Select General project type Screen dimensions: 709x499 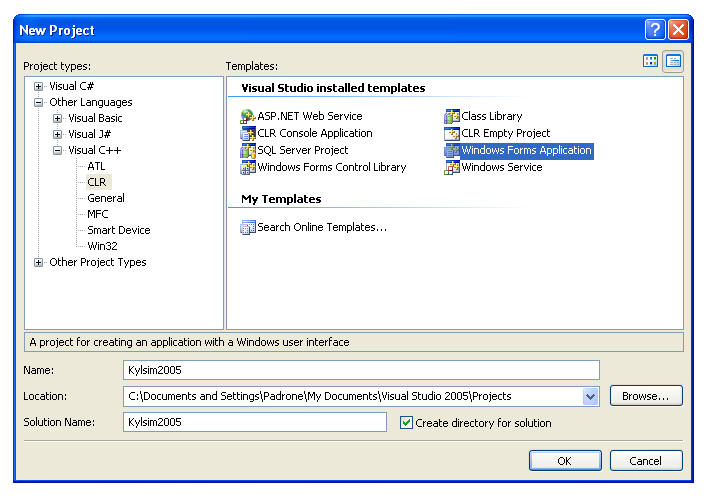coord(106,198)
